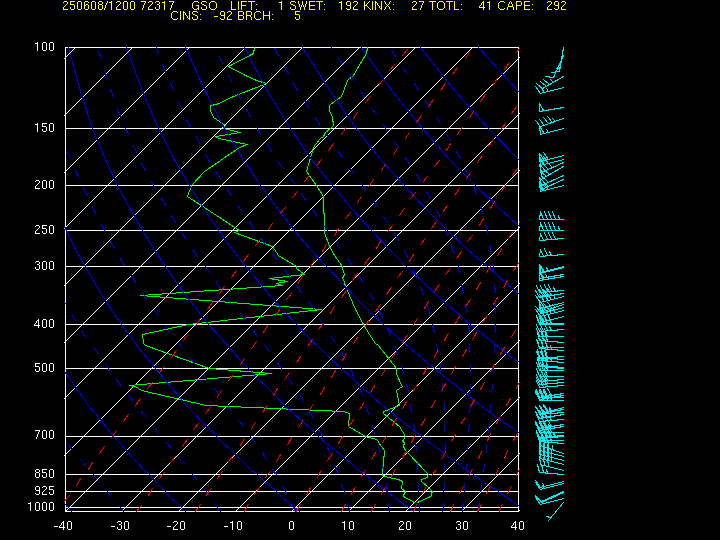Click the -20 temperature axis label
The width and height of the screenshot is (720, 540).
pyautogui.click(x=177, y=526)
